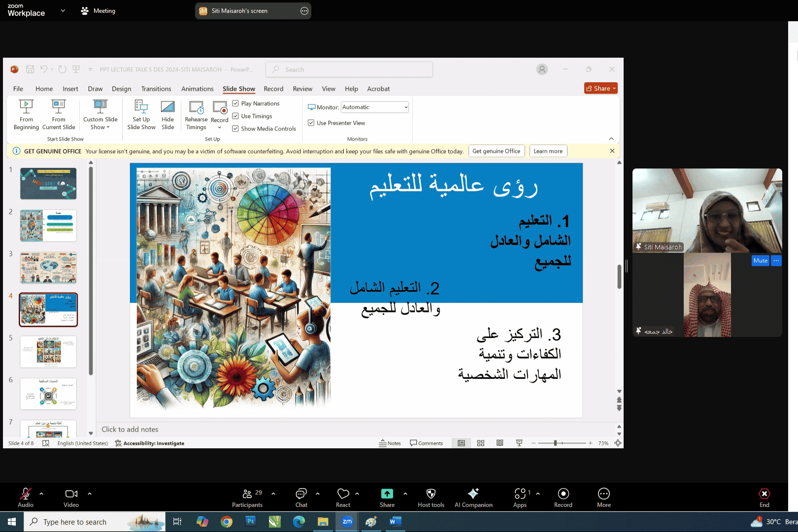Open the Zoom Chat panel
This screenshot has width=798, height=532.
pyautogui.click(x=301, y=497)
